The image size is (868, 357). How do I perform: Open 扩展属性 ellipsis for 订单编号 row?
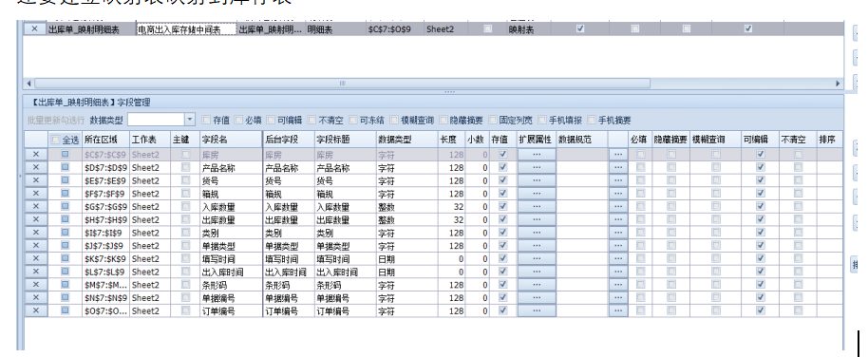coord(537,310)
